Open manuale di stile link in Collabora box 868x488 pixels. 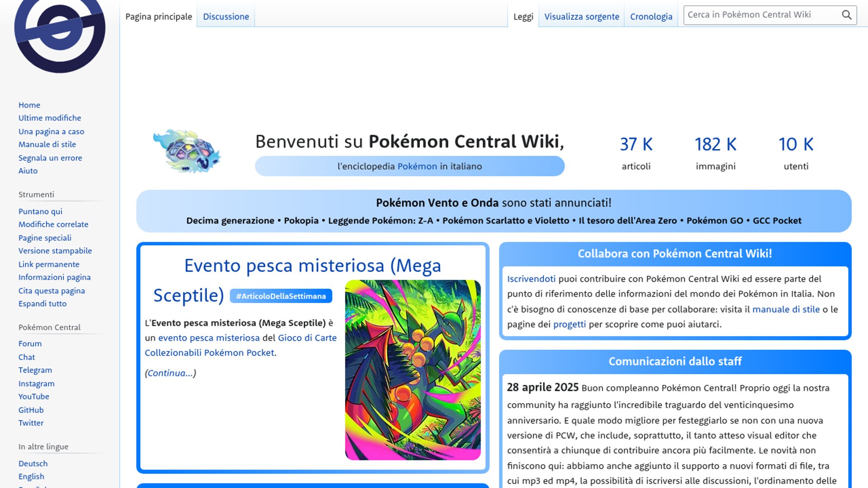(786, 310)
